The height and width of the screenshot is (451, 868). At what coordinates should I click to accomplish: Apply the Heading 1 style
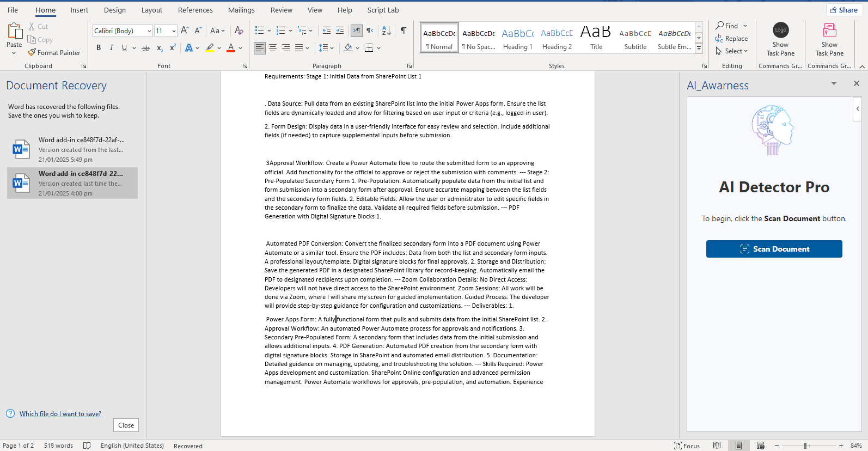(518, 38)
